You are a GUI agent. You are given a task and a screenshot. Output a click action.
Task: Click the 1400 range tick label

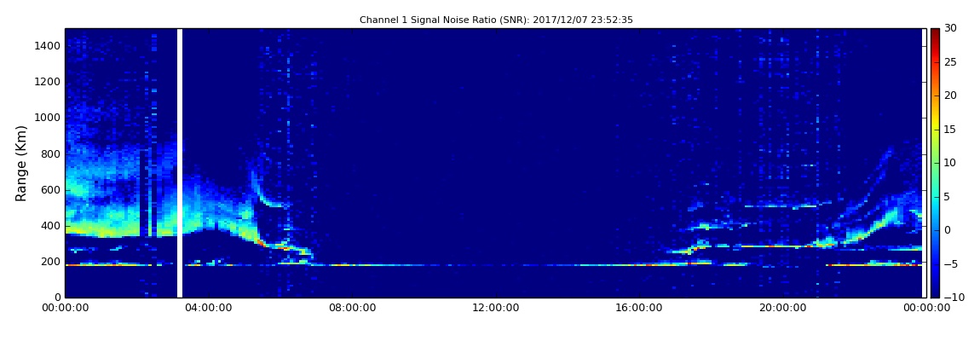48,46
